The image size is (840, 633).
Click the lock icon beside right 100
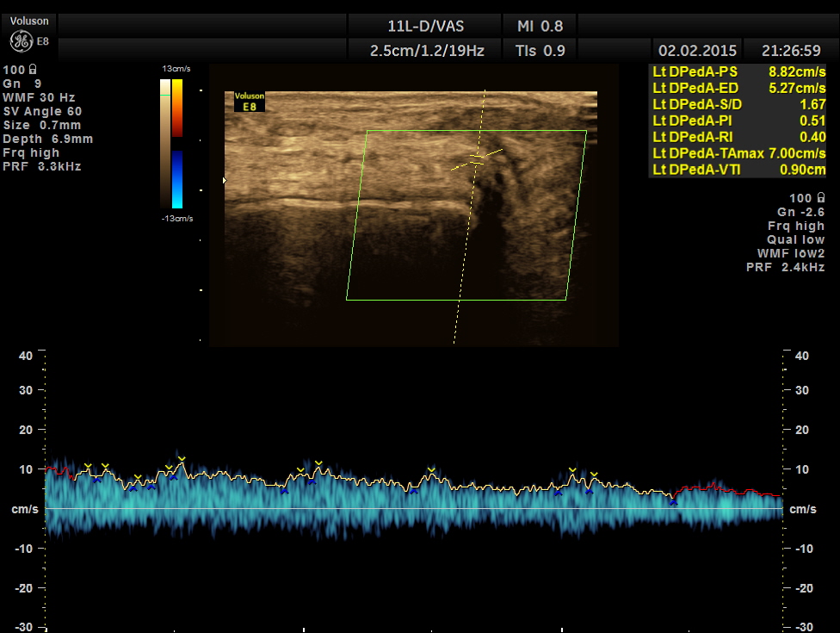pyautogui.click(x=820, y=198)
